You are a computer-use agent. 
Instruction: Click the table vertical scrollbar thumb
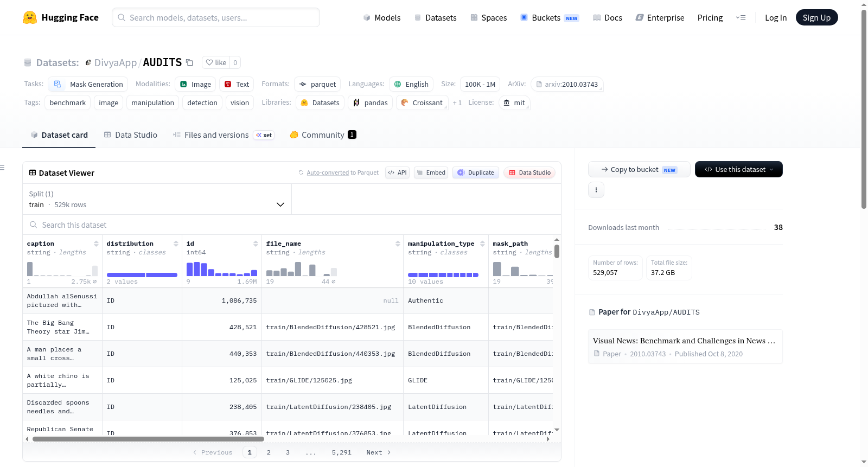pyautogui.click(x=557, y=252)
